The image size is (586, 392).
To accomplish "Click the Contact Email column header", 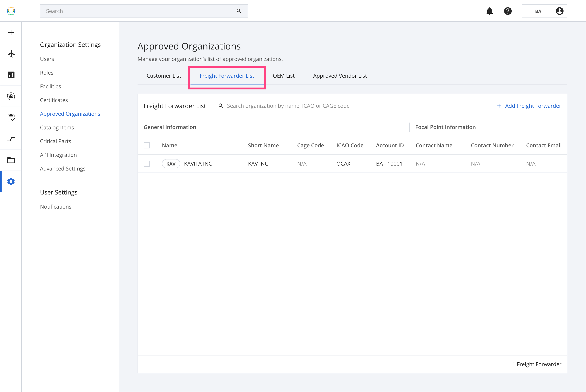I will pyautogui.click(x=544, y=145).
